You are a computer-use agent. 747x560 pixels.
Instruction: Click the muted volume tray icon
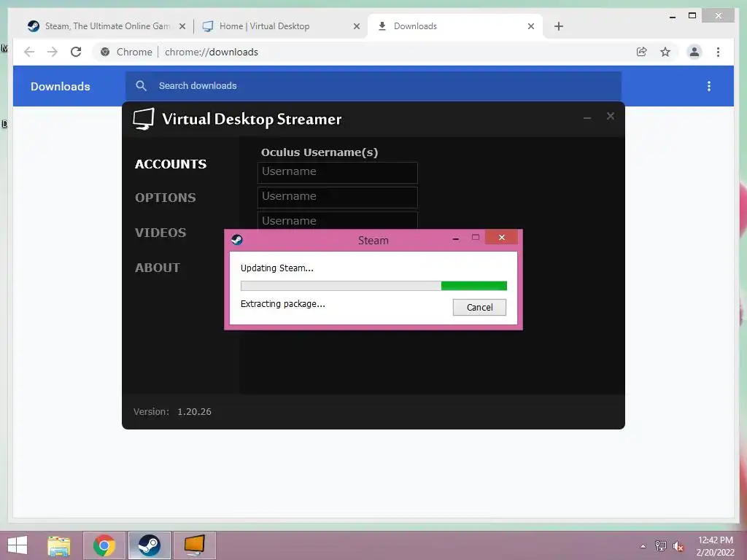point(678,546)
